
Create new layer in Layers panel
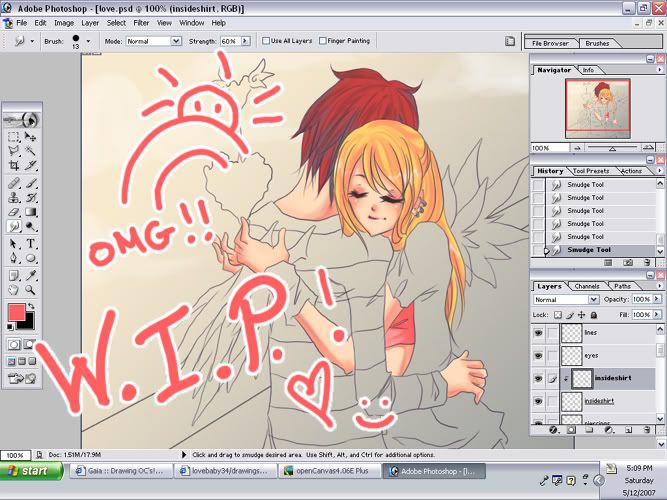629,430
